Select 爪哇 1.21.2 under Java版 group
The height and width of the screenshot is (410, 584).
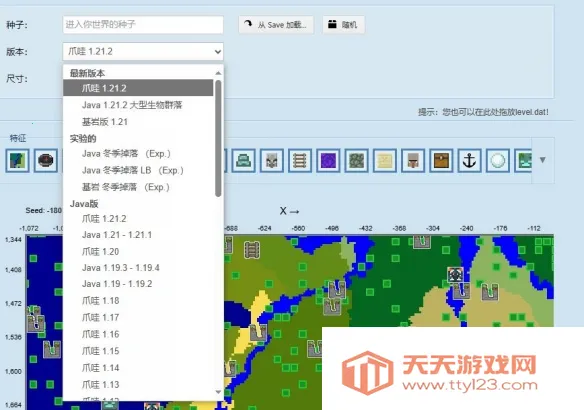click(138, 219)
